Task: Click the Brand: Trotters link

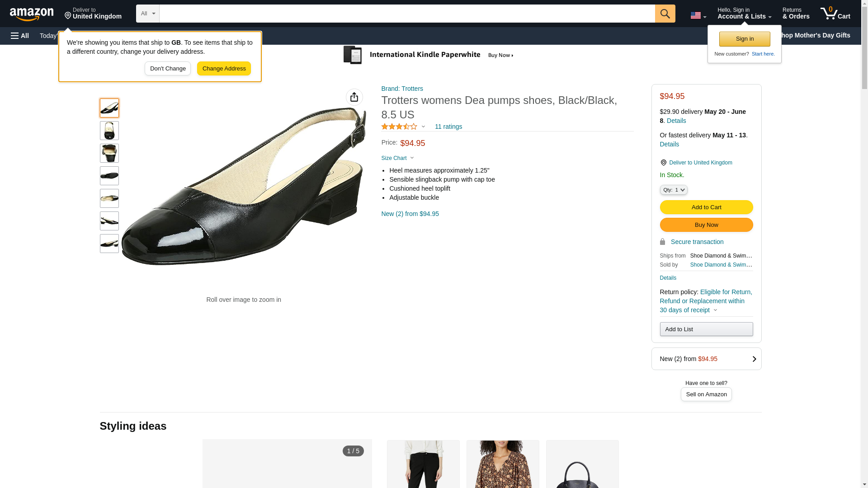Action: pos(402,89)
